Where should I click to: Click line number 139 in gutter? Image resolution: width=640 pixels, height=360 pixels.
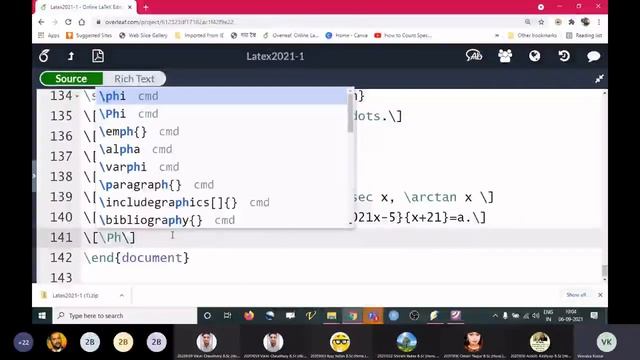click(61, 197)
